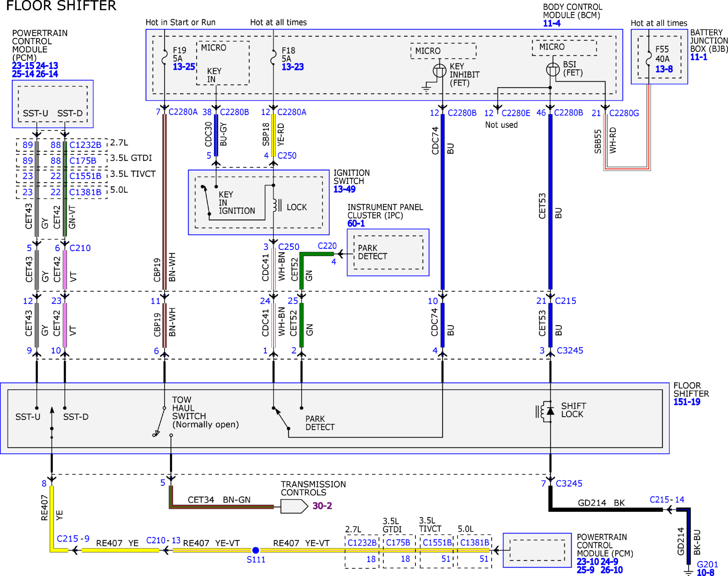Click the C250 connector label at pin 4
Screen dimensions: 728x576
287,156
